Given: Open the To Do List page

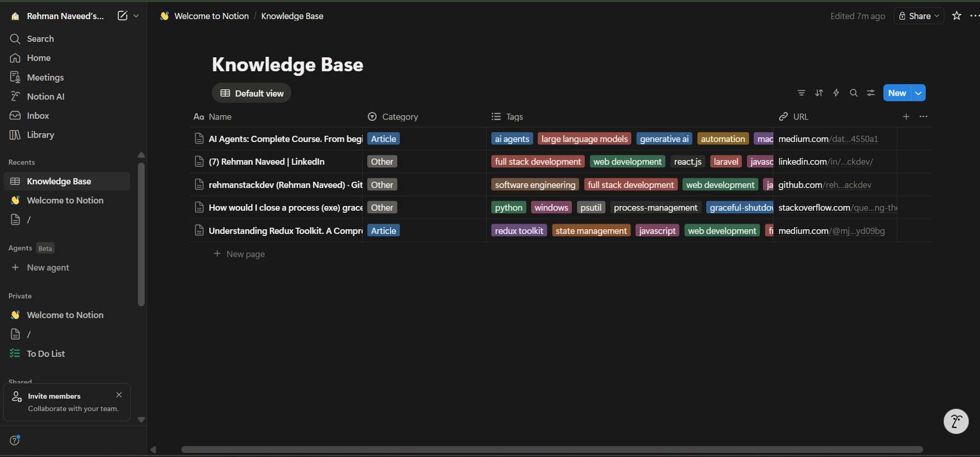Looking at the screenshot, I should tap(45, 354).
